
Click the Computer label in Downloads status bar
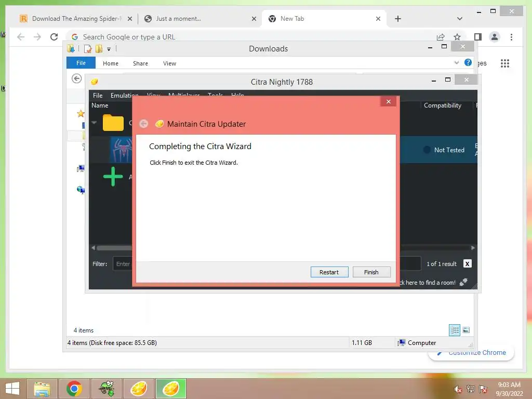(422, 343)
